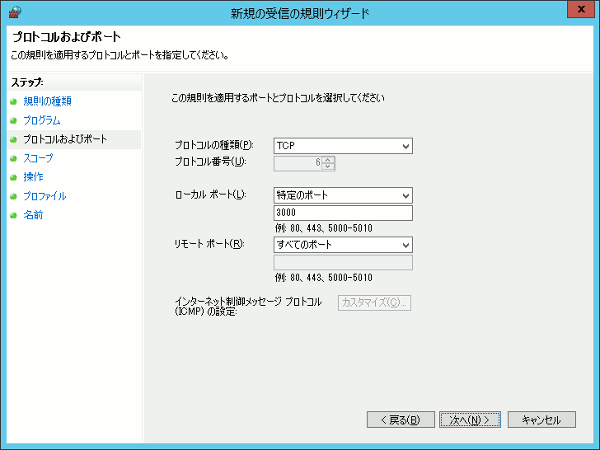
Task: Go to the 操作 step
Action: (x=33, y=177)
